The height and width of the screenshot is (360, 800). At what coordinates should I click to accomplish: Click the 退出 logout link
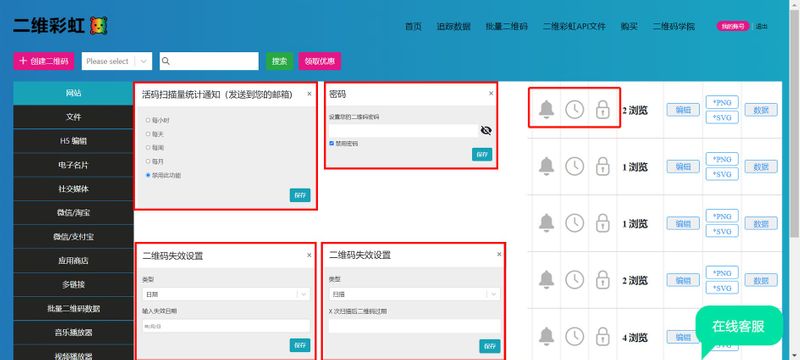click(x=761, y=27)
